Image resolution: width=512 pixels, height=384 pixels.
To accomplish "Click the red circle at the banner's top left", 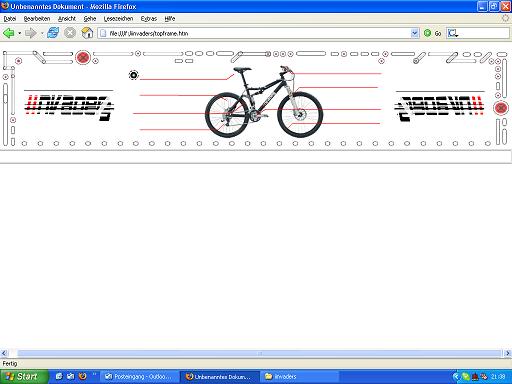I will pos(83,57).
